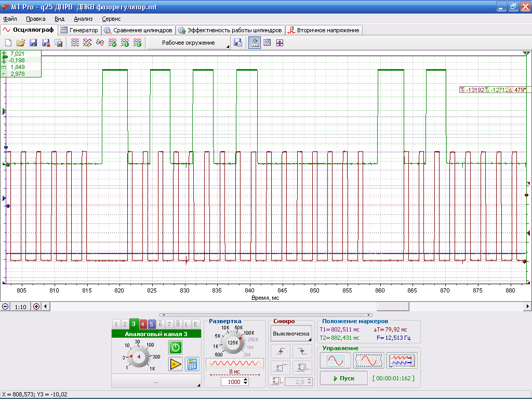Click the waveform icon with number 1
The height and width of the screenshot is (399, 532).
(125, 43)
